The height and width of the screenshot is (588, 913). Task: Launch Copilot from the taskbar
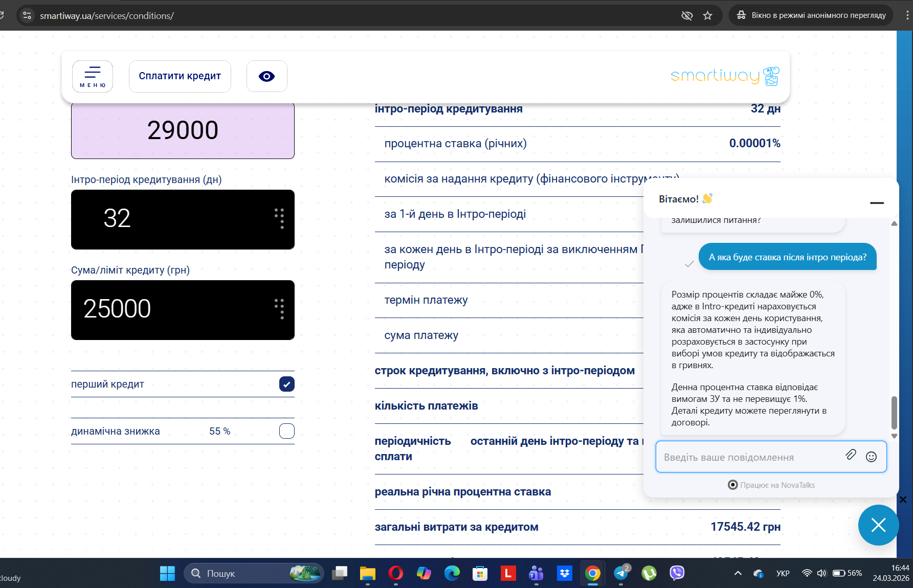click(424, 573)
